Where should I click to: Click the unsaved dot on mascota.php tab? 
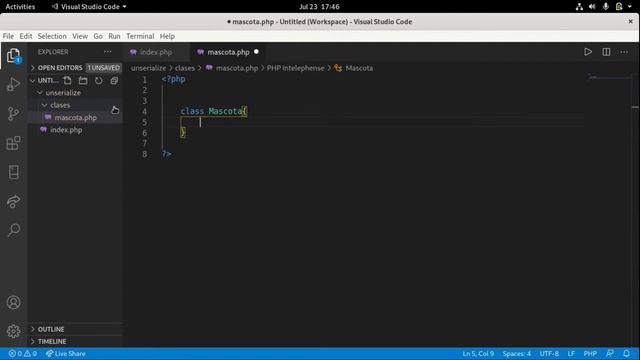(256, 52)
